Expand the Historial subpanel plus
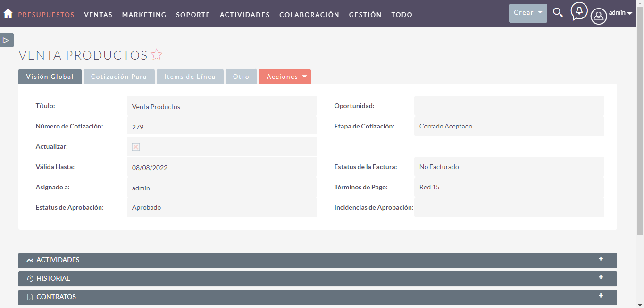Viewport: 644px width, 308px height. point(601,277)
